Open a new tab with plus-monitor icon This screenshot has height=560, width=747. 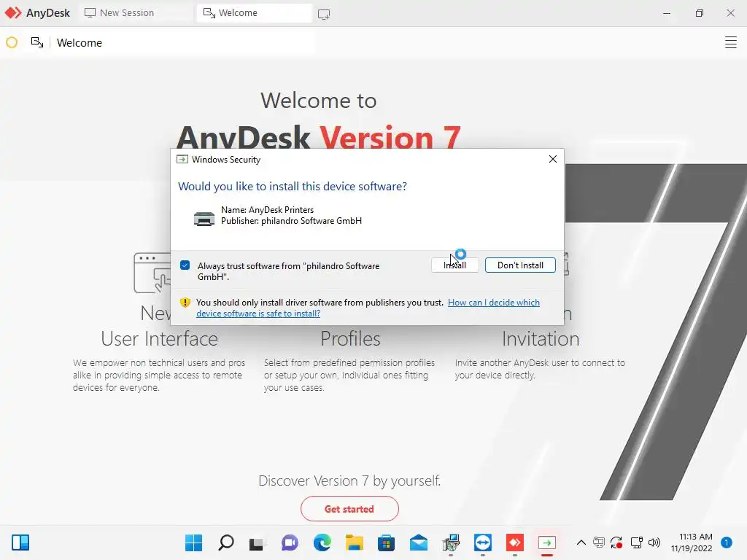[x=324, y=15]
